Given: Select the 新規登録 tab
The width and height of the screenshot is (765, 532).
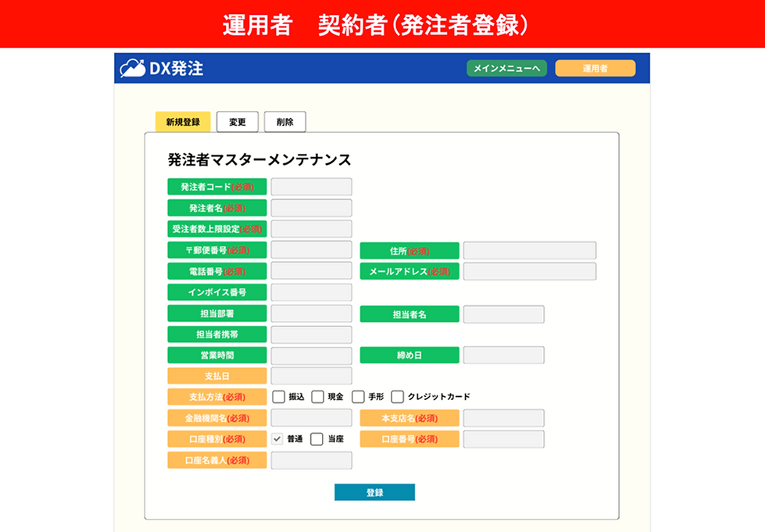Looking at the screenshot, I should click(183, 122).
